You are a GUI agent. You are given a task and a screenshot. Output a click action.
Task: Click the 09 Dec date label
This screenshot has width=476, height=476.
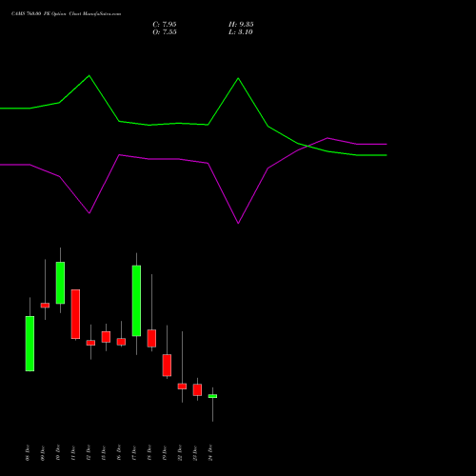tap(43, 452)
